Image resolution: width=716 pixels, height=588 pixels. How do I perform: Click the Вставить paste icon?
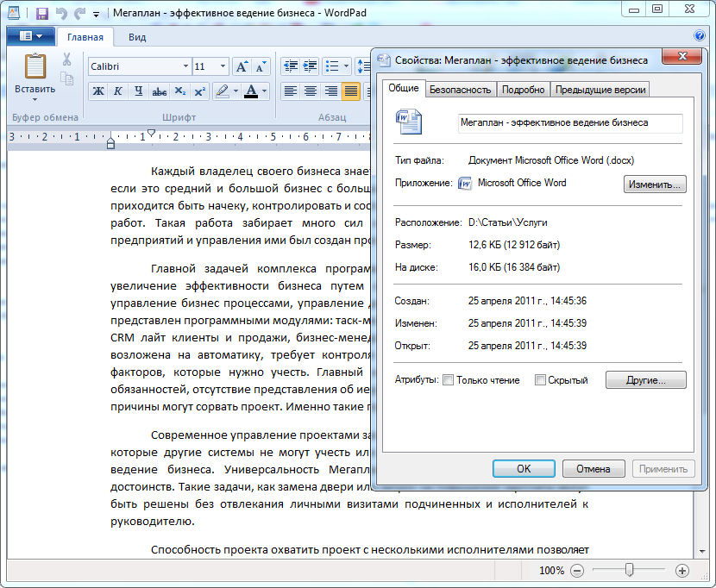coord(35,67)
